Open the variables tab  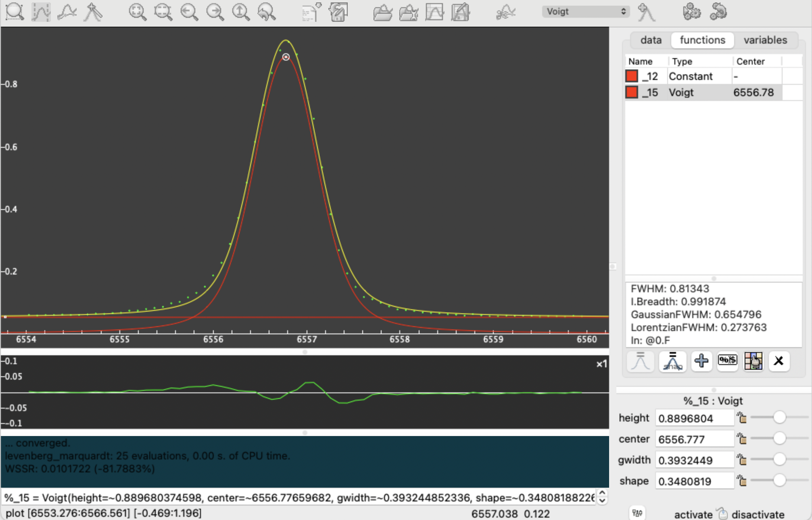click(x=765, y=40)
